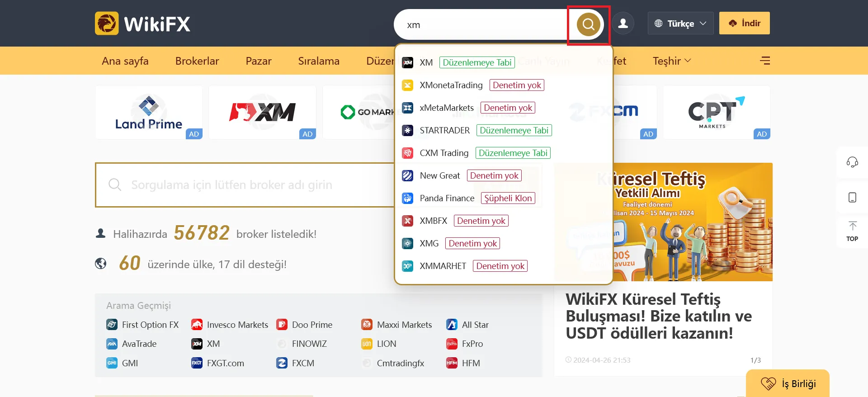Select CXM Trading suggestion

tap(504, 153)
